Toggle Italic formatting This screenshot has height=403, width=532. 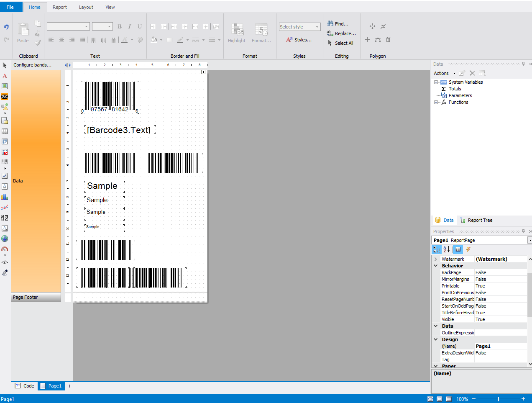[x=130, y=26]
